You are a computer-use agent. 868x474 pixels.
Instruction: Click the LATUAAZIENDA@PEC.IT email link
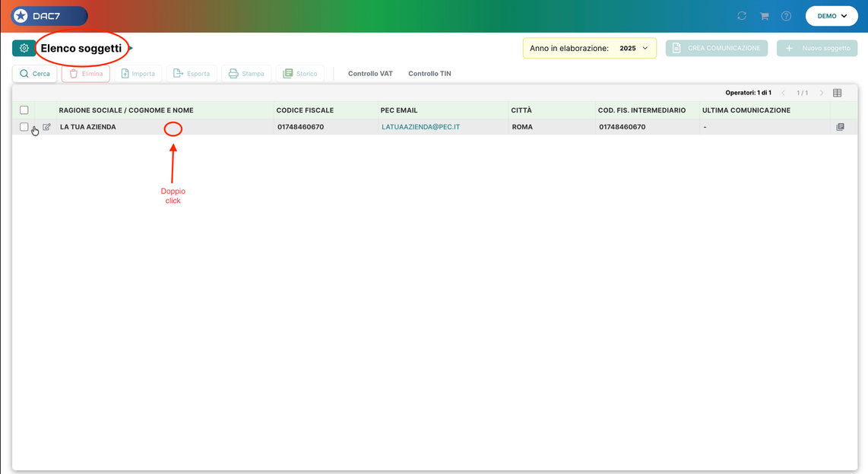coord(421,127)
